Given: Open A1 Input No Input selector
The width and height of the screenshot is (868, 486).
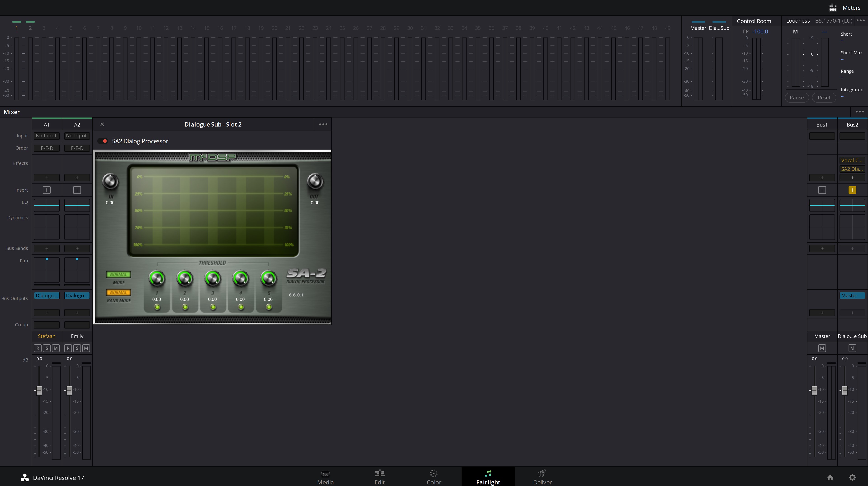Looking at the screenshot, I should pyautogui.click(x=47, y=136).
